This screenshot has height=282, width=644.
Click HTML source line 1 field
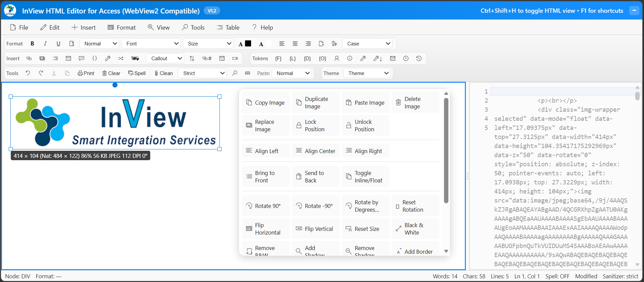point(562,91)
